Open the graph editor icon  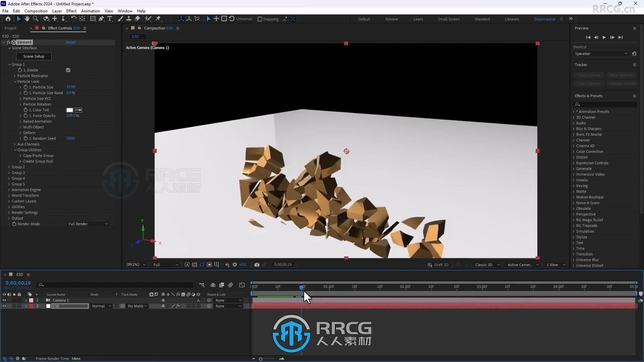242,285
